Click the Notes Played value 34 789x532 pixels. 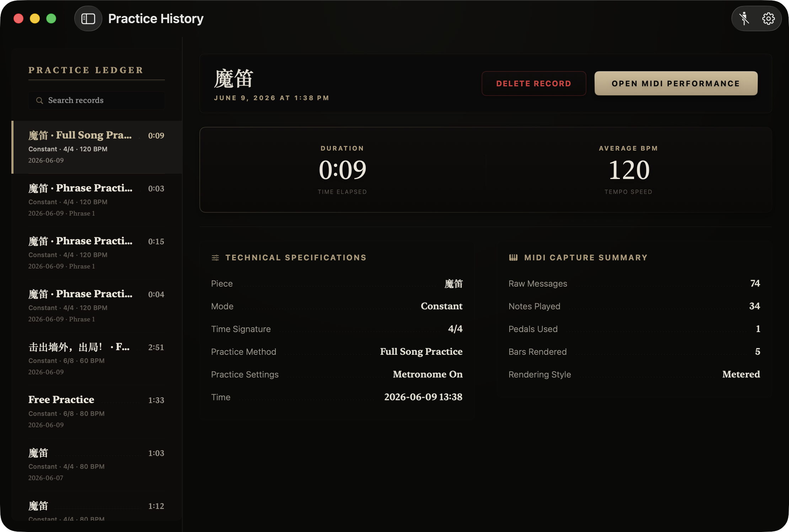point(755,306)
